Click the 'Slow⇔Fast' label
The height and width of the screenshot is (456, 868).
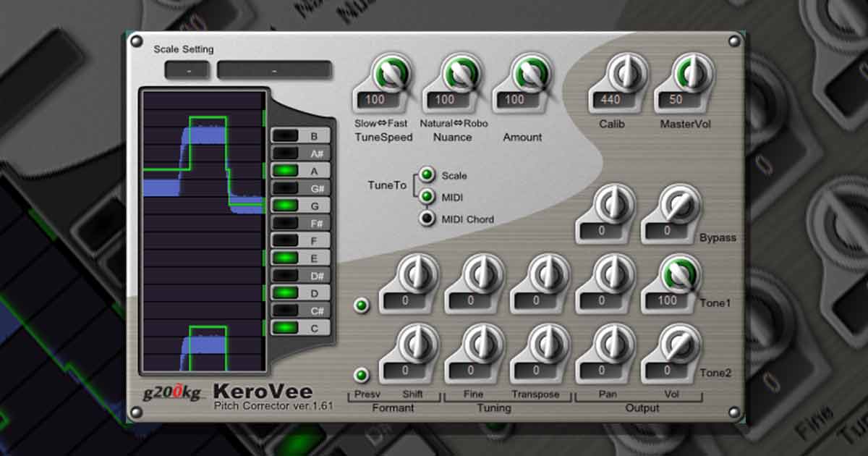click(x=381, y=124)
